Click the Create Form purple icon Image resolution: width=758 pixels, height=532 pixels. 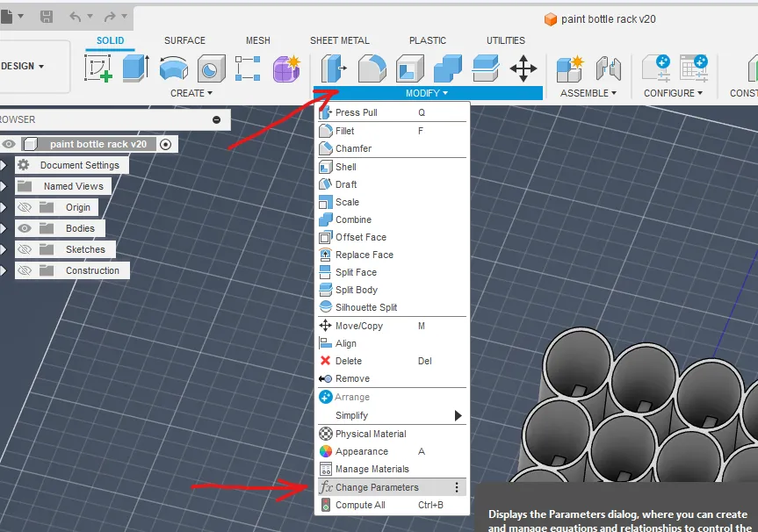point(286,68)
